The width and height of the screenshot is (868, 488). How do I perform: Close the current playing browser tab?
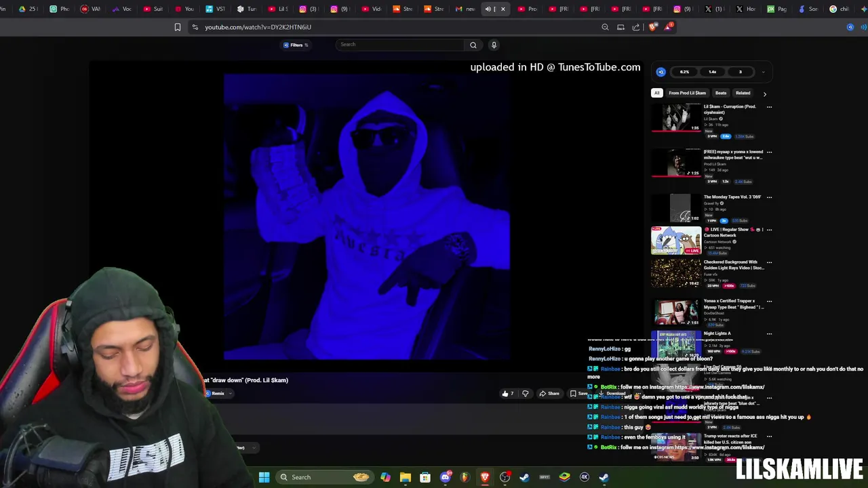click(x=503, y=9)
